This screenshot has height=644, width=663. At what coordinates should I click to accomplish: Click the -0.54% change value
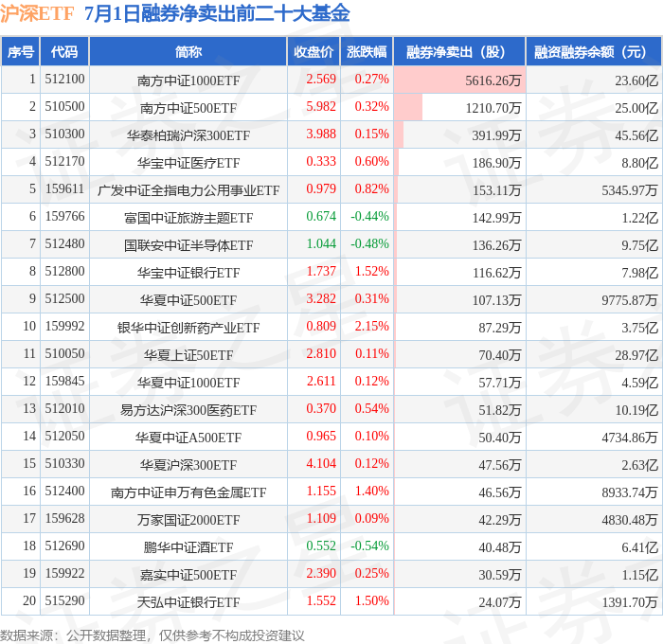(369, 546)
